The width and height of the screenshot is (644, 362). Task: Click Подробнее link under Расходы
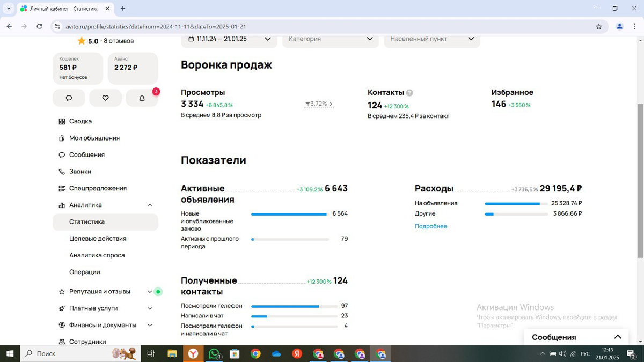click(431, 226)
